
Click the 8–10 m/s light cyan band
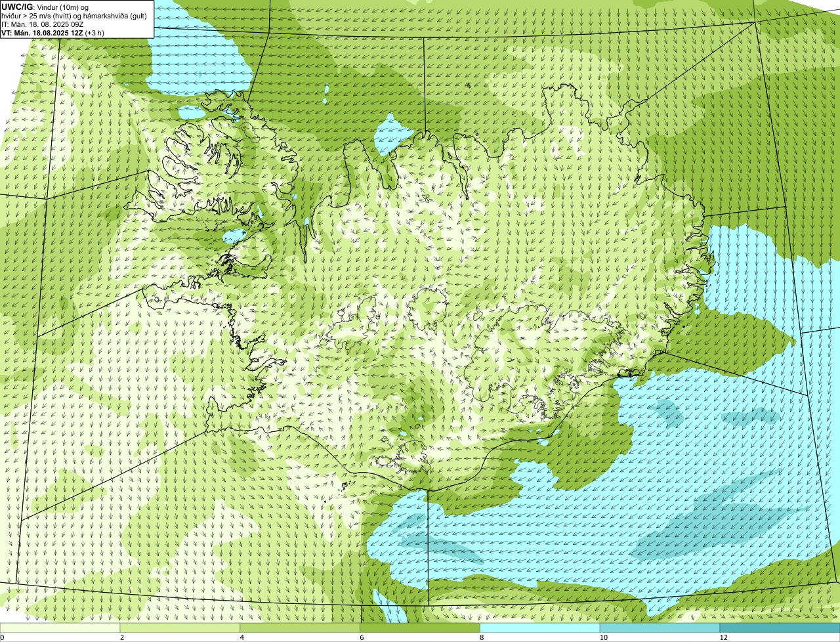[x=540, y=628]
